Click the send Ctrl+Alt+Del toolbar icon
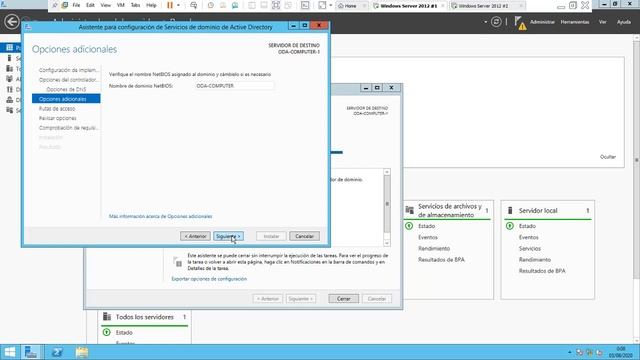Screen dimensions: 640x360 point(193,5)
